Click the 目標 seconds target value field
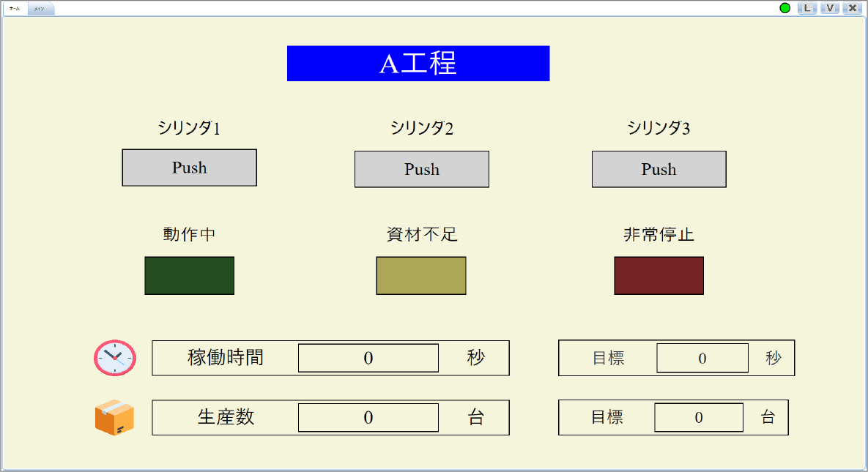The height and width of the screenshot is (472, 868). (702, 358)
